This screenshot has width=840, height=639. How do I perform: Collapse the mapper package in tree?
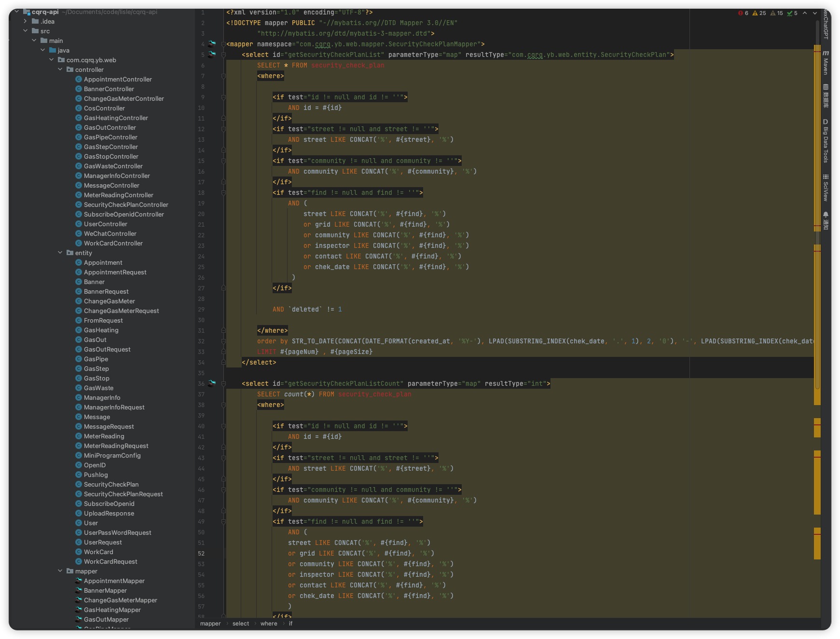[60, 571]
